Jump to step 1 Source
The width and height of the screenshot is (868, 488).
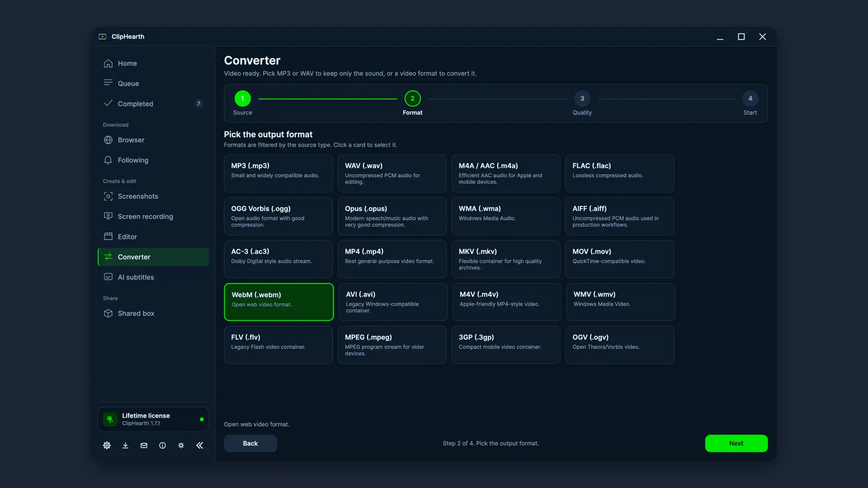pyautogui.click(x=242, y=99)
